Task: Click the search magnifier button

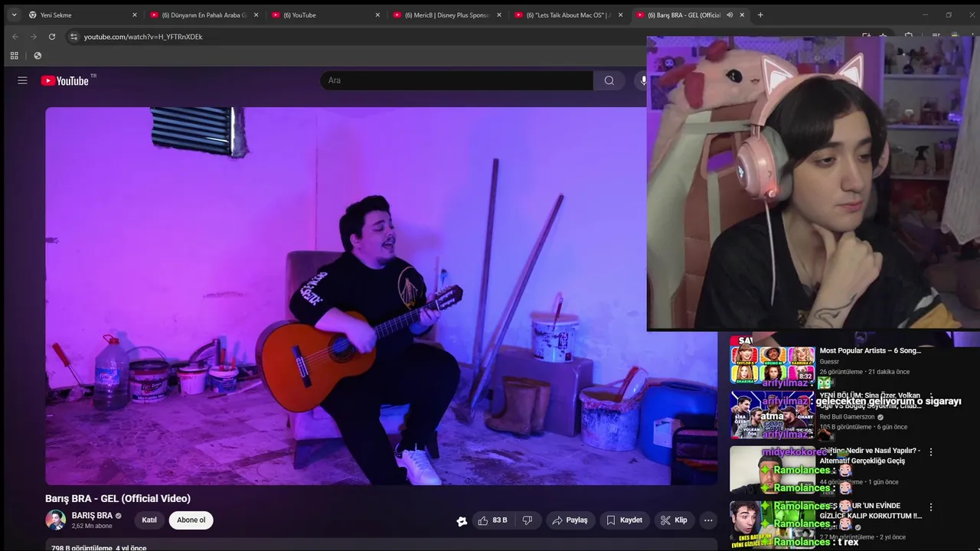Action: 609,80
